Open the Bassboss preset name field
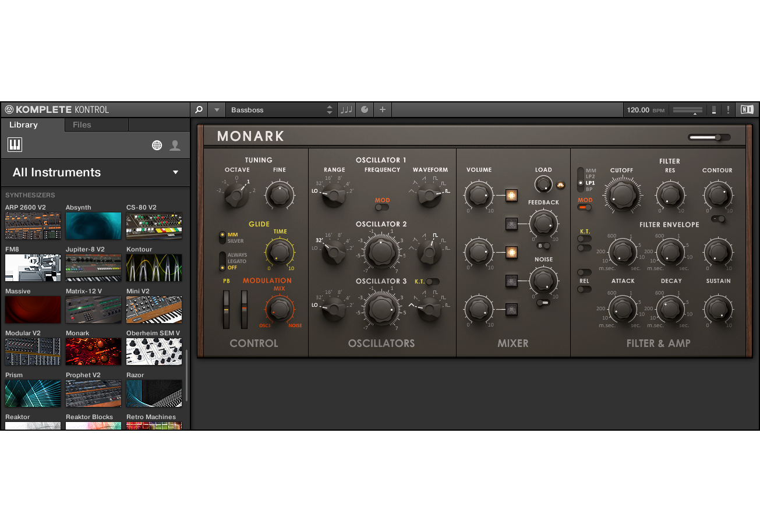This screenshot has height=532, width=760. pyautogui.click(x=281, y=109)
